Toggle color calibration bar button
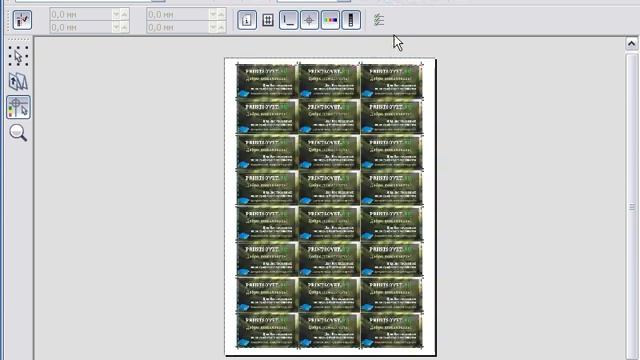This screenshot has height=360, width=640. click(330, 20)
